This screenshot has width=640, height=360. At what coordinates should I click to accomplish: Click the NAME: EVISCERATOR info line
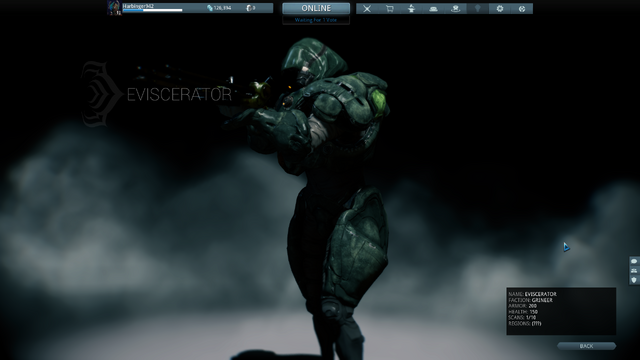point(532,294)
